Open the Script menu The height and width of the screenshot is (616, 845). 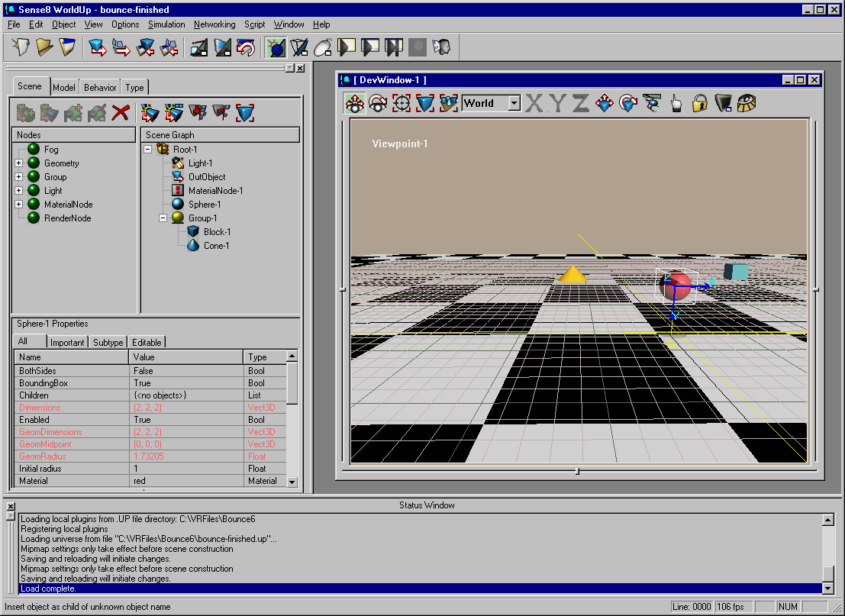click(254, 24)
